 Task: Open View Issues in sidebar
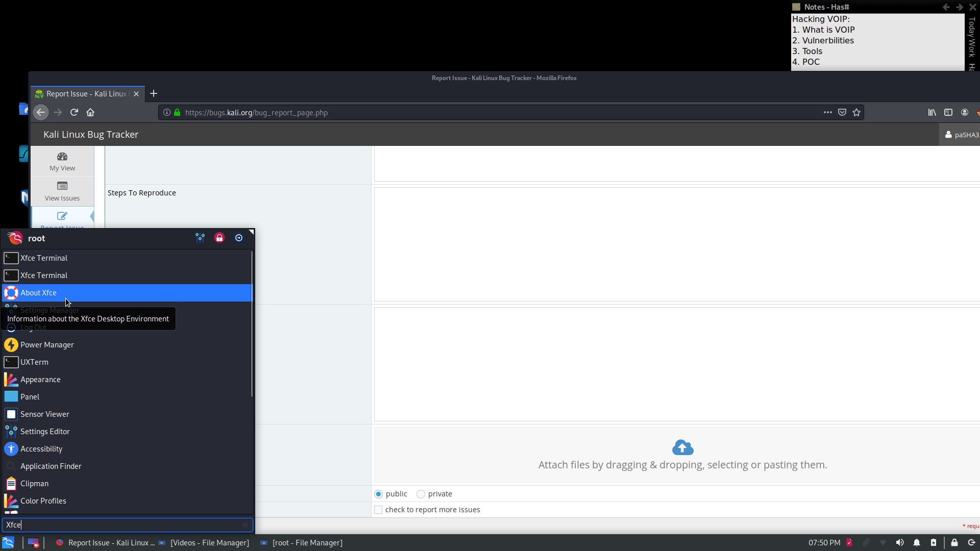click(62, 191)
